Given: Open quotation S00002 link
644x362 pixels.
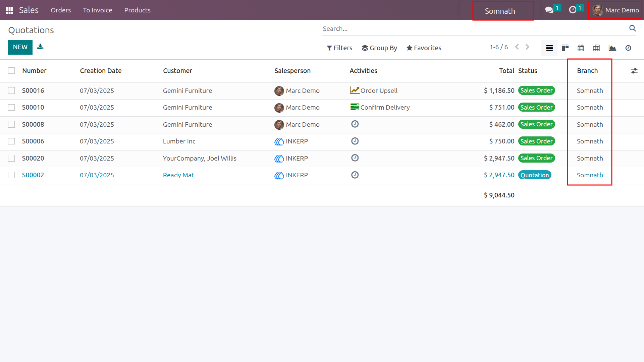Looking at the screenshot, I should (x=33, y=175).
